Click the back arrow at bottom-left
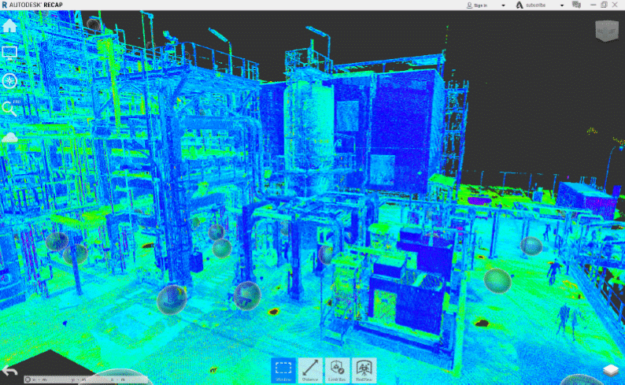625x385 pixels. tap(10, 371)
